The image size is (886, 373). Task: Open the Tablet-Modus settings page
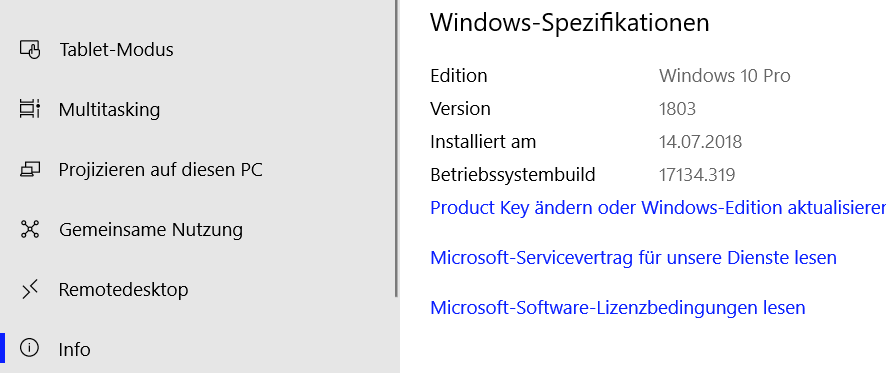(x=116, y=50)
